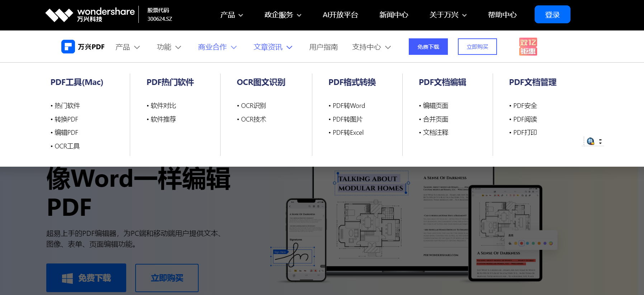Image resolution: width=644 pixels, height=295 pixels.
Task: Click the 万兴PDF blue logo icon
Action: (x=68, y=47)
